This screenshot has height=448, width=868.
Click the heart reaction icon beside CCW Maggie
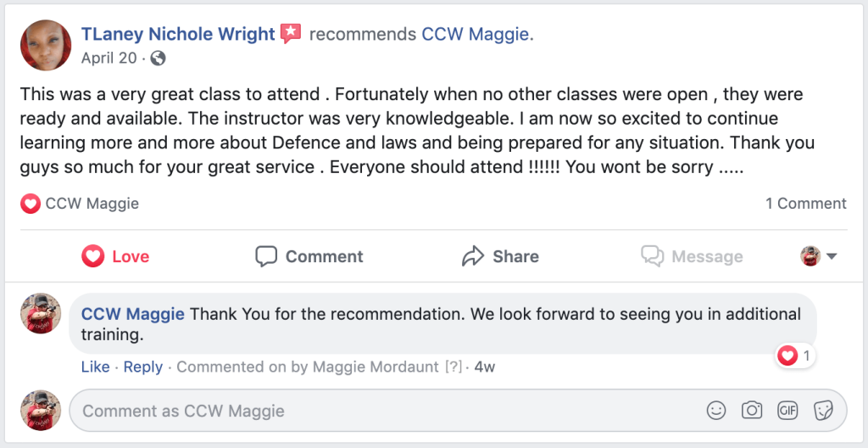coord(31,204)
